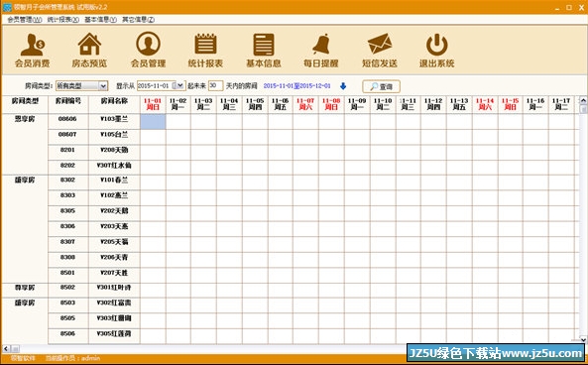The width and height of the screenshot is (588, 365).
Task: Click the 房间编号 column header
Action: [67, 105]
